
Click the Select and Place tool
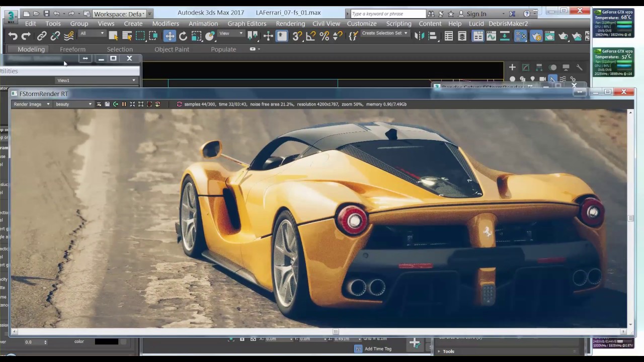click(210, 36)
